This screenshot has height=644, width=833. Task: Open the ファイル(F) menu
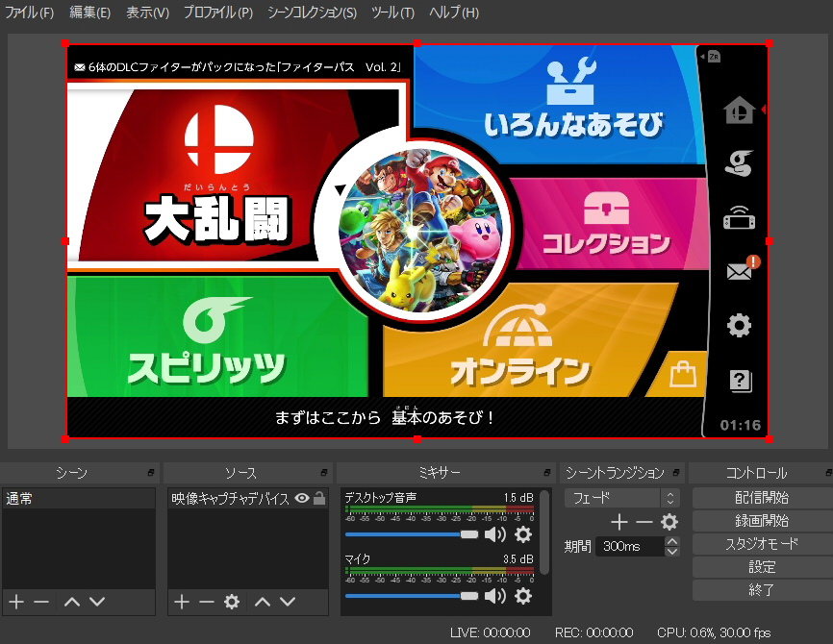[x=30, y=12]
